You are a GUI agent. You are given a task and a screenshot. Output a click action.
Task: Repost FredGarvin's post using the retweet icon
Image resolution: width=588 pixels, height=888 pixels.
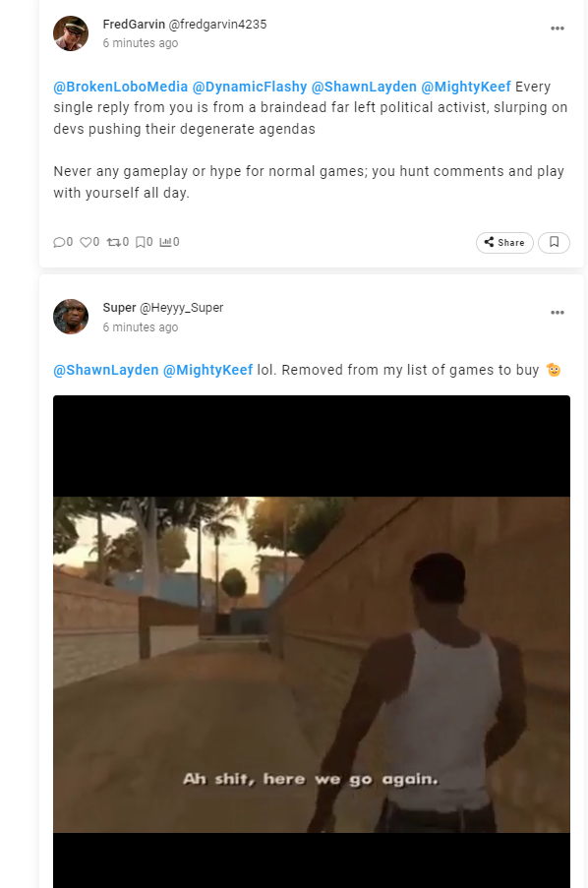[114, 242]
